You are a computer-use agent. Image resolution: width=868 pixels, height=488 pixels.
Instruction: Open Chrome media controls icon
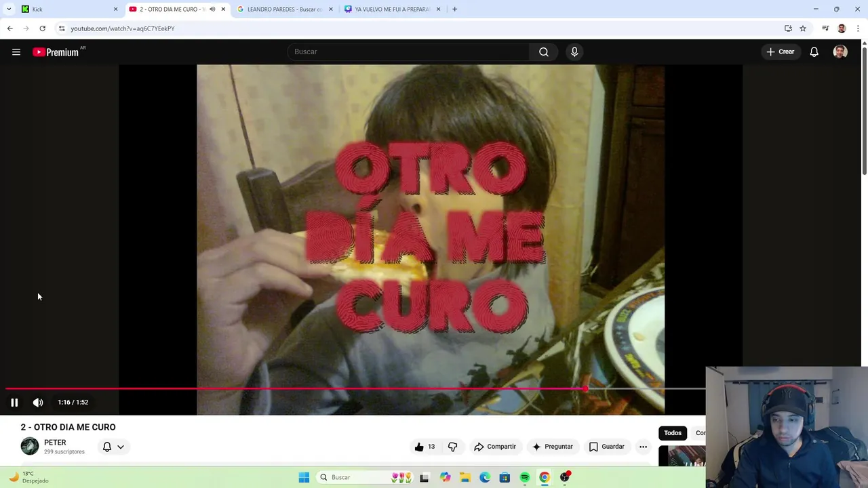825,28
